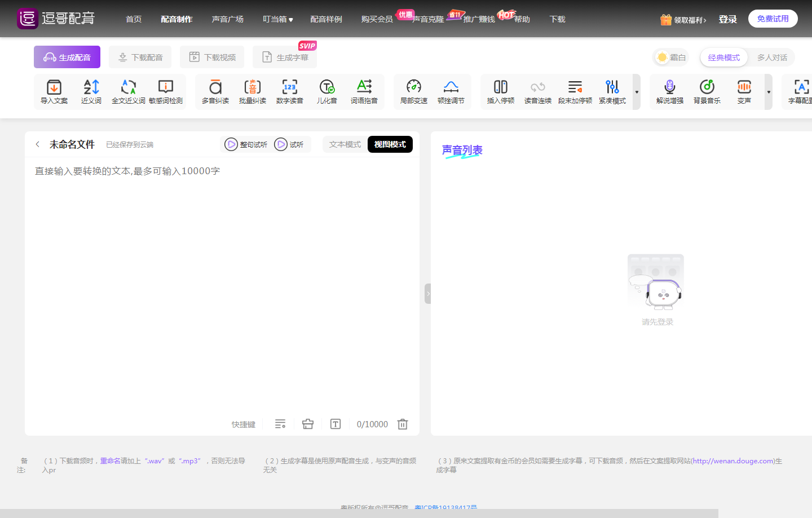Open the 叮当箱 dropdown menu
812x518 pixels.
[x=277, y=19]
